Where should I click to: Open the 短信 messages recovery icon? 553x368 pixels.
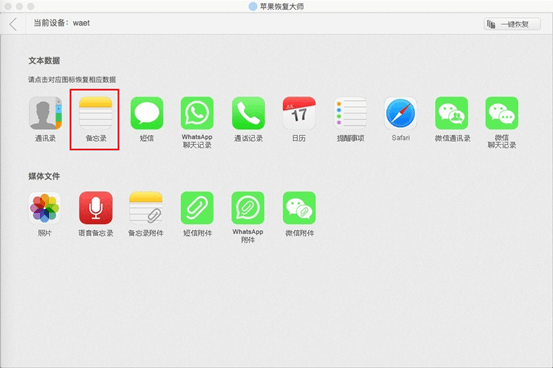(x=147, y=113)
